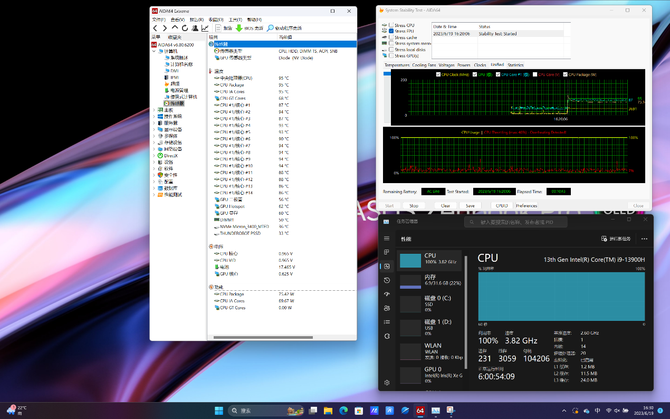Open the AIDA64 文件(F) menu

(159, 20)
